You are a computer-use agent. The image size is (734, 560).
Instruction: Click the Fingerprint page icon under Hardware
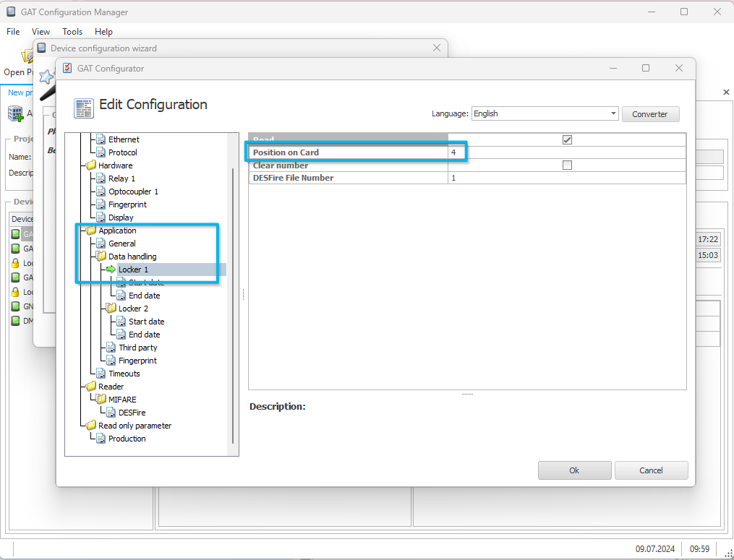point(101,204)
